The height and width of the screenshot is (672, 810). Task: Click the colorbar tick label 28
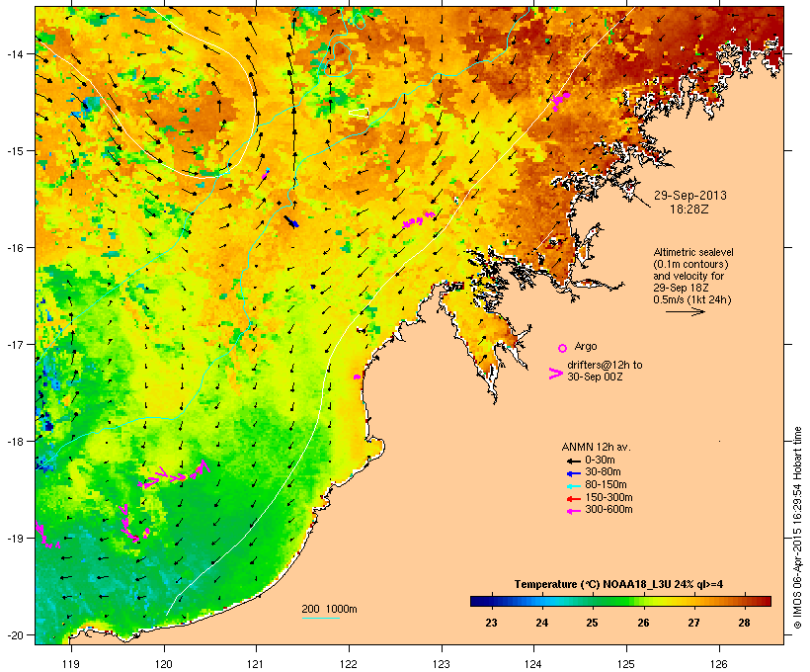click(x=745, y=623)
